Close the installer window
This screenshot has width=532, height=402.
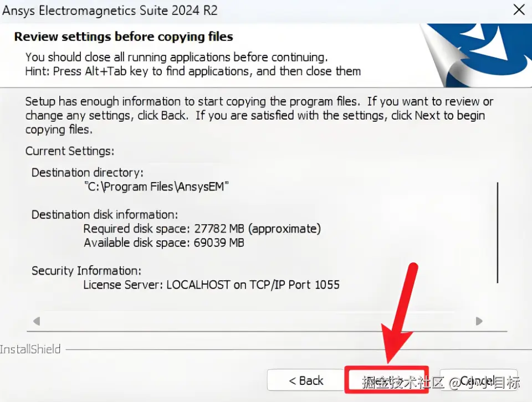click(519, 10)
